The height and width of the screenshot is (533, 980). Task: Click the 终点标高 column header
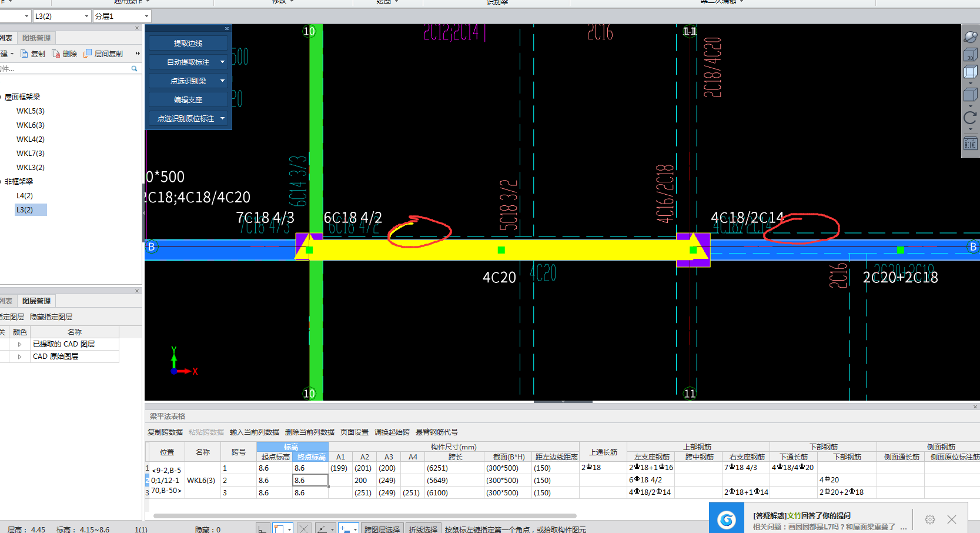pyautogui.click(x=310, y=457)
